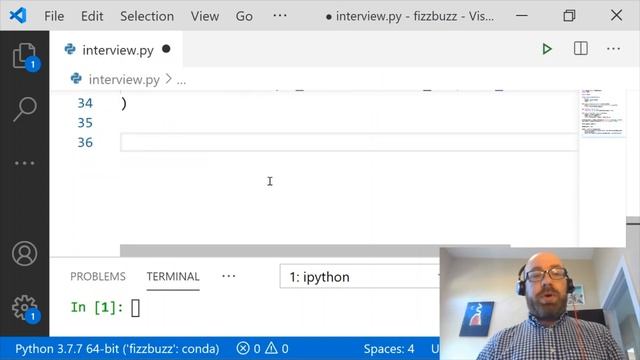Click the editor minimap code preview

(x=602, y=113)
